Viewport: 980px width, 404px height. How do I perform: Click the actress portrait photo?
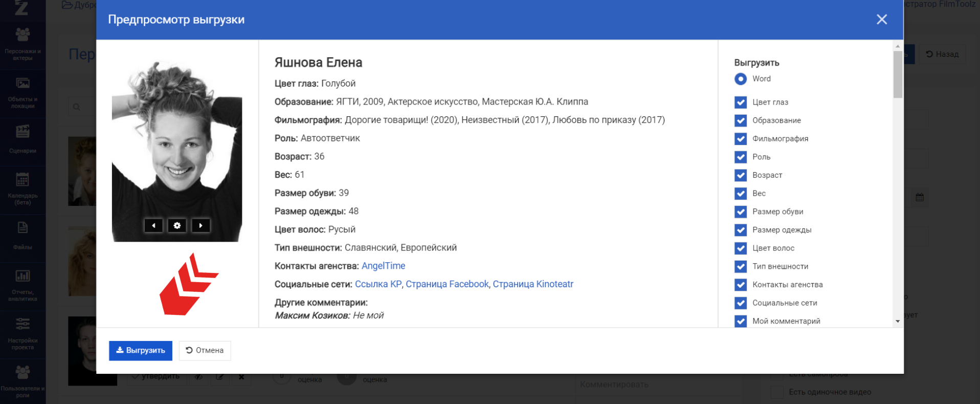point(177,151)
